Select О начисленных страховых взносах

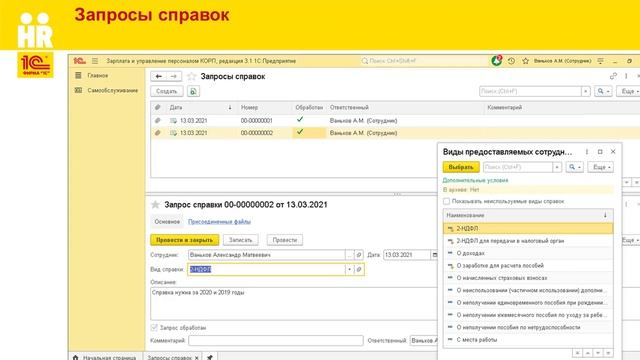pyautogui.click(x=528, y=278)
